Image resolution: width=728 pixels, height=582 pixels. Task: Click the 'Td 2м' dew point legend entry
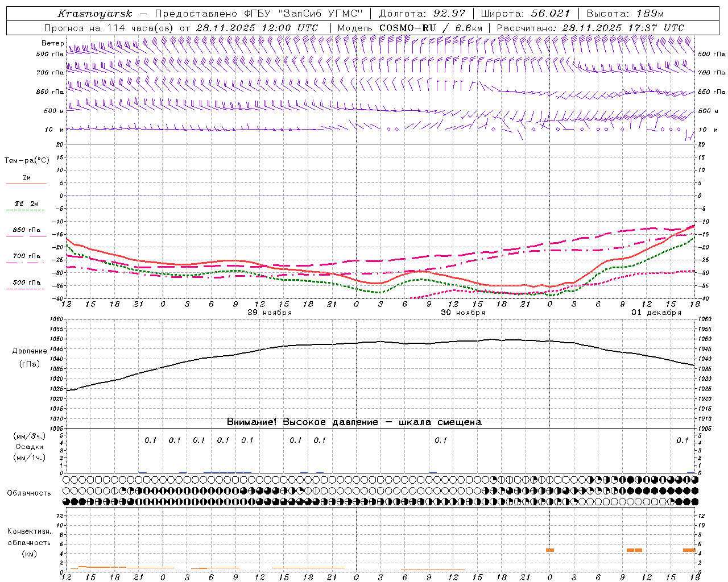(26, 203)
